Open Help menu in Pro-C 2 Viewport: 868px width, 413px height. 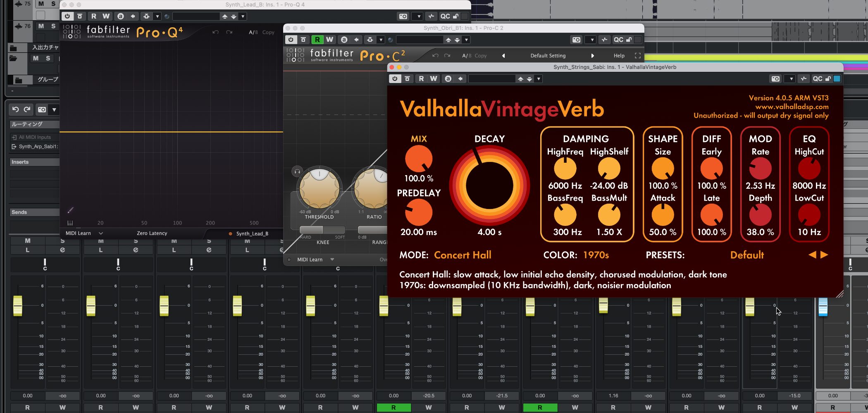coord(619,55)
